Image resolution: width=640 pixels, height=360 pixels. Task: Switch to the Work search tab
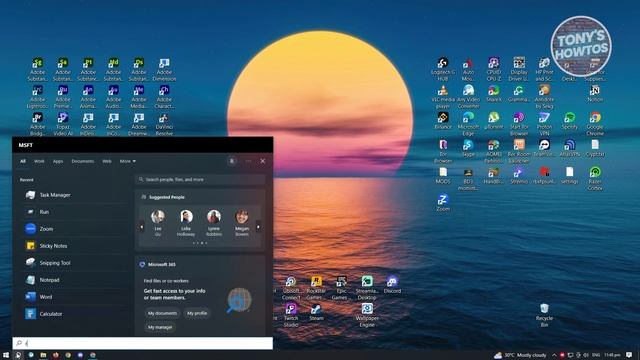coord(39,161)
